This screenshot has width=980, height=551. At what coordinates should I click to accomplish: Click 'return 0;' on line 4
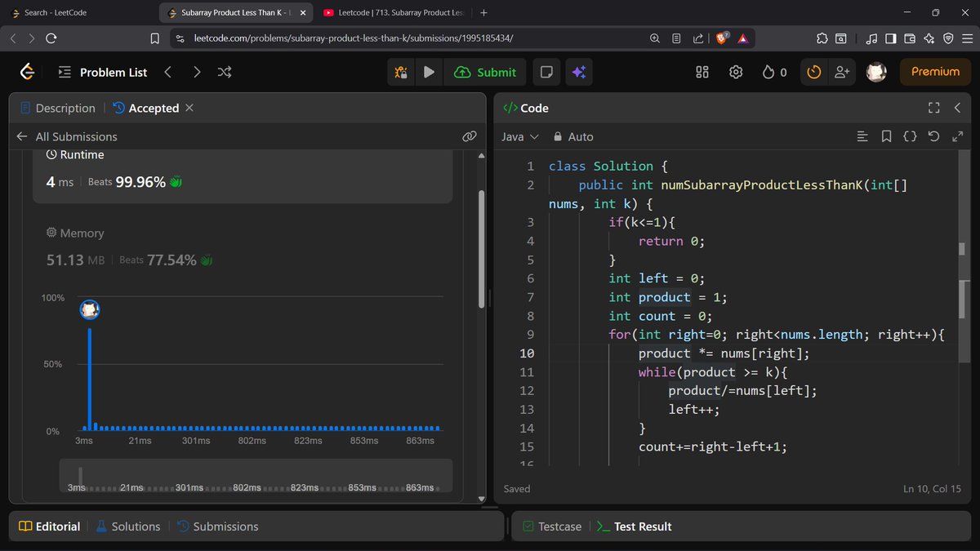[671, 241]
